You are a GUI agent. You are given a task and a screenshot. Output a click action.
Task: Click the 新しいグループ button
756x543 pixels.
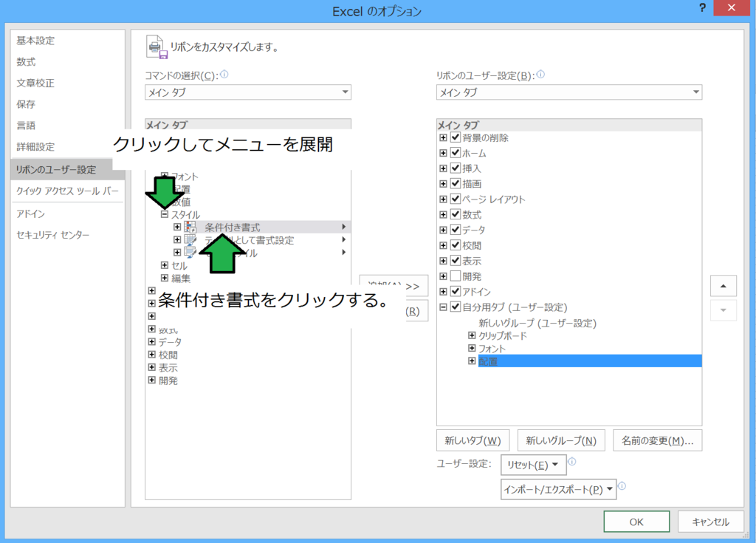pyautogui.click(x=561, y=440)
